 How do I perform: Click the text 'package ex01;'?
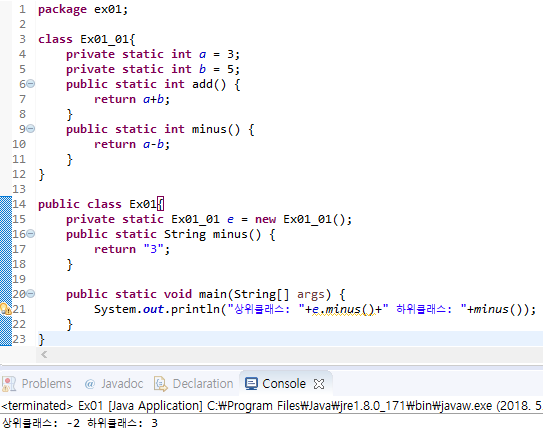pos(83,9)
